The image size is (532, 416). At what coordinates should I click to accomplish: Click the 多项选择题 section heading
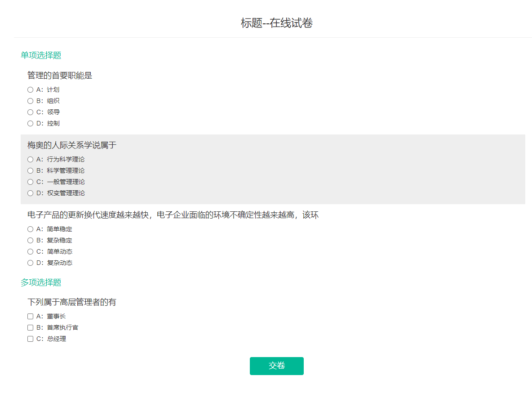coord(41,282)
